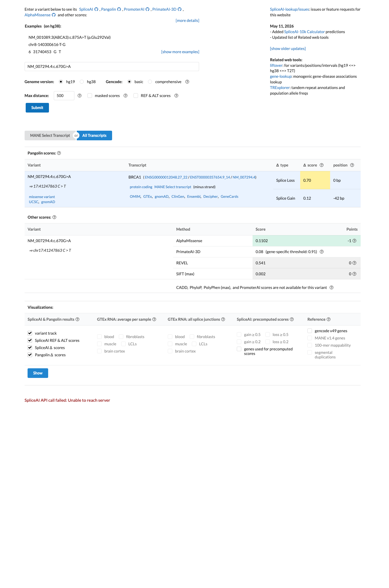Screen dimensions: 389x588
Task: Switch to All Transcripts tab
Action: [x=94, y=136]
